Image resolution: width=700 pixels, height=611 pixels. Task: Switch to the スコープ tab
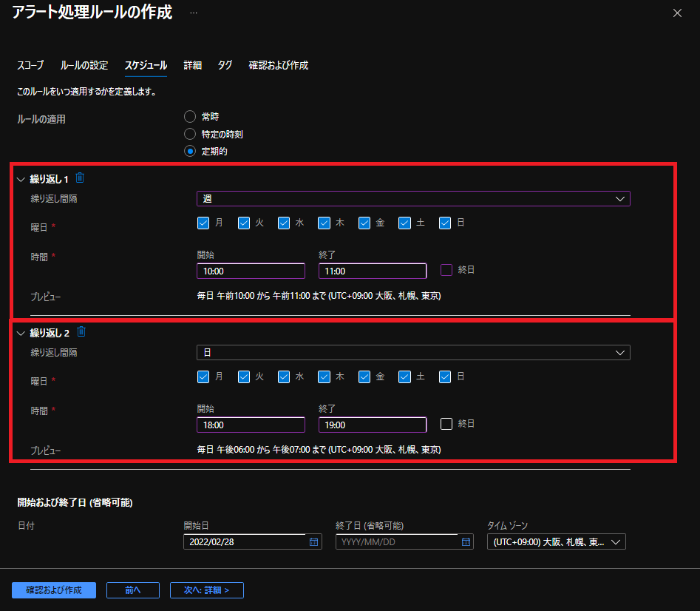click(x=30, y=65)
